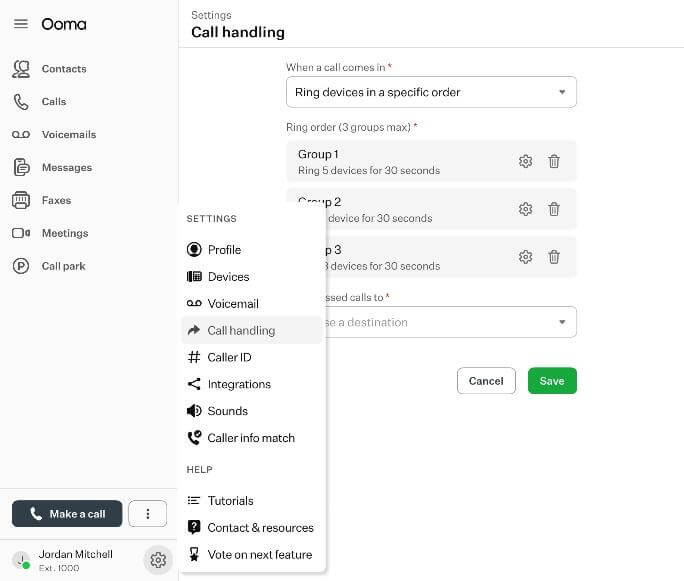This screenshot has height=581, width=684.
Task: Open Call park in the sidebar
Action: coord(64,266)
